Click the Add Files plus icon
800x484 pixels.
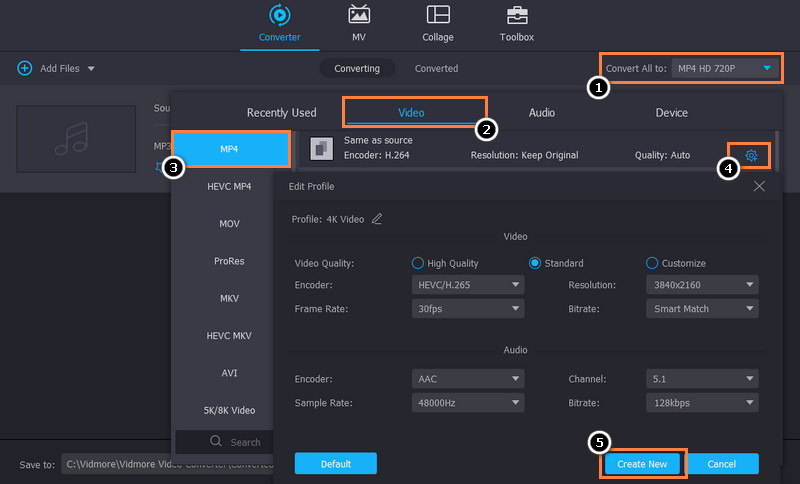25,68
